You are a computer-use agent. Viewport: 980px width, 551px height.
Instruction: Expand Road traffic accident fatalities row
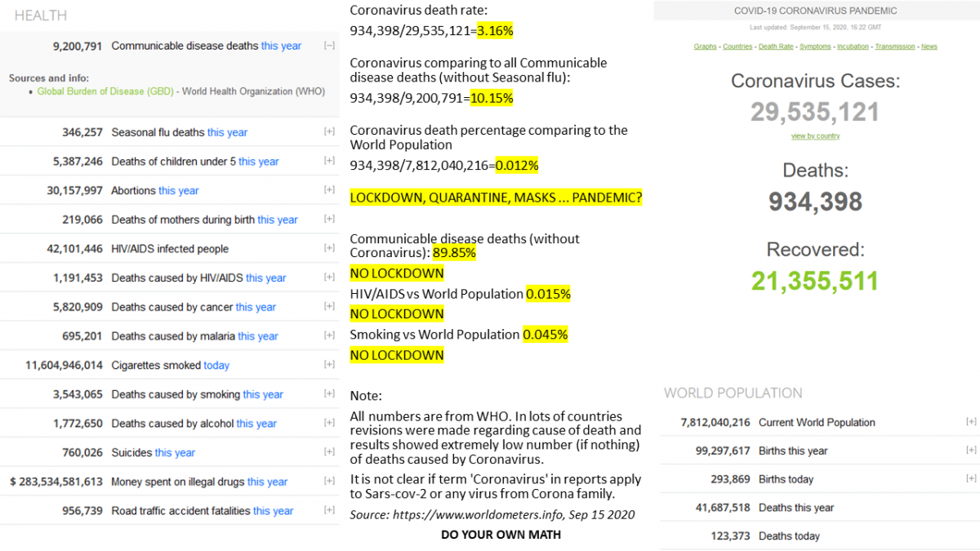tap(329, 510)
